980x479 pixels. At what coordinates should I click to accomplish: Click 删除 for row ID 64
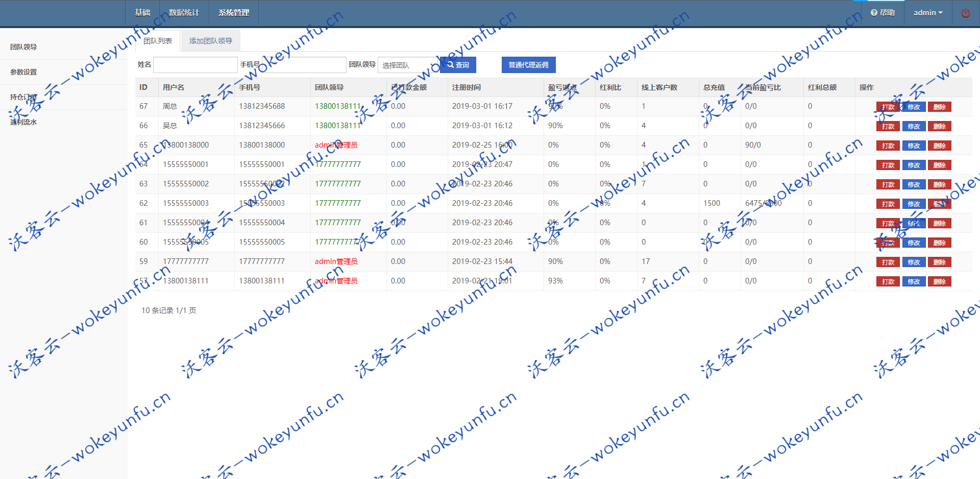pos(940,165)
